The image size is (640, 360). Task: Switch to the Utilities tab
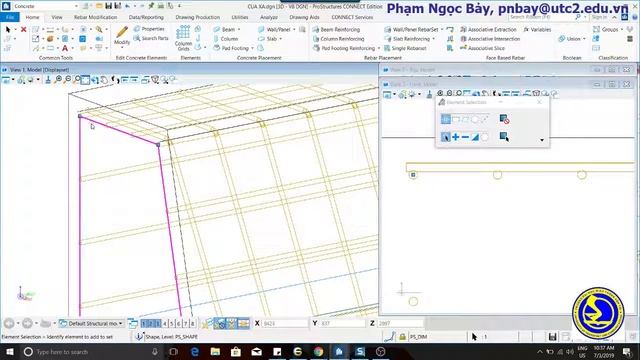click(240, 17)
